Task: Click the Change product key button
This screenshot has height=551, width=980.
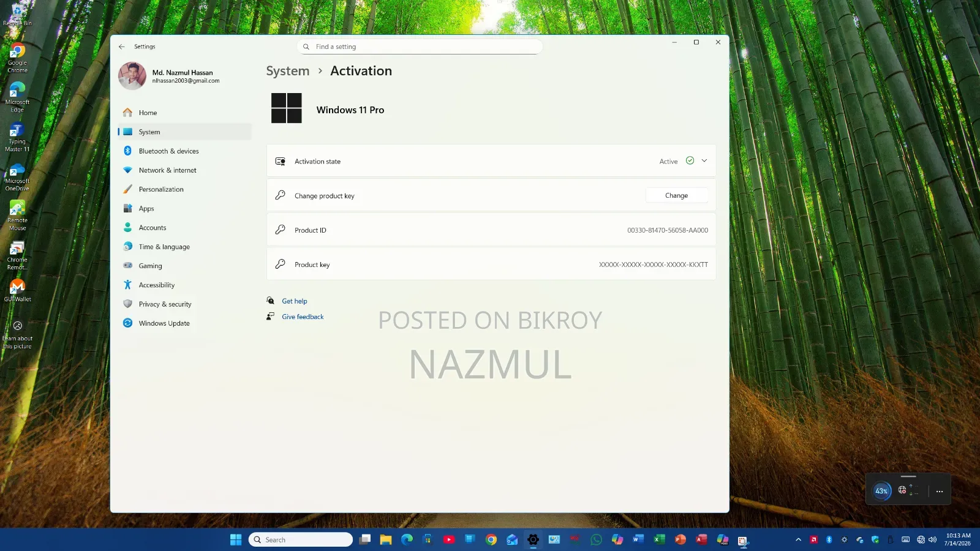Action: pyautogui.click(x=676, y=195)
